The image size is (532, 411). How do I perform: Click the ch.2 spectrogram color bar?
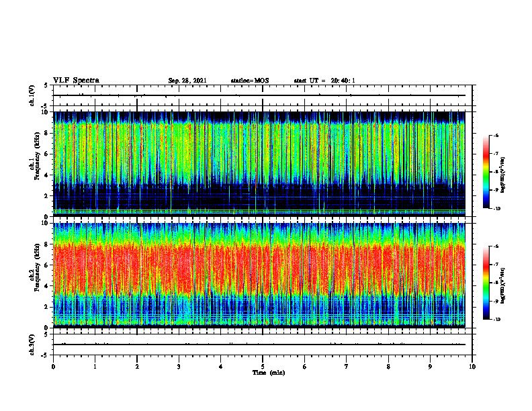486,283
